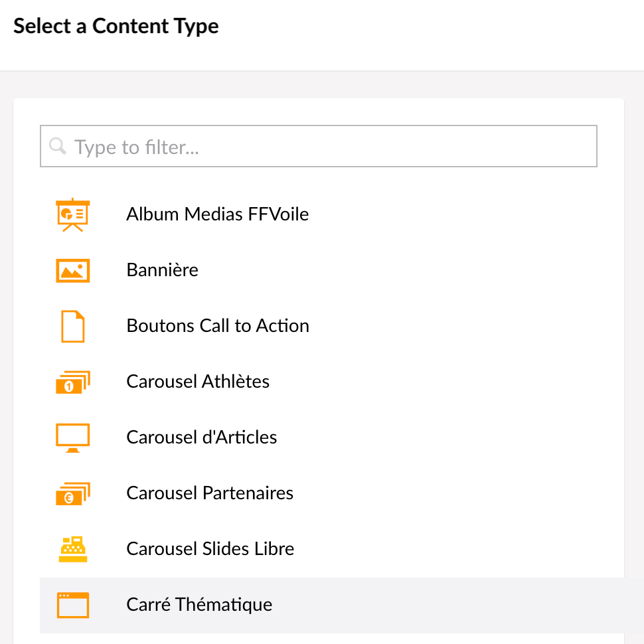Click the Carré Thématique browser window icon
Image resolution: width=644 pixels, height=644 pixels.
click(72, 605)
